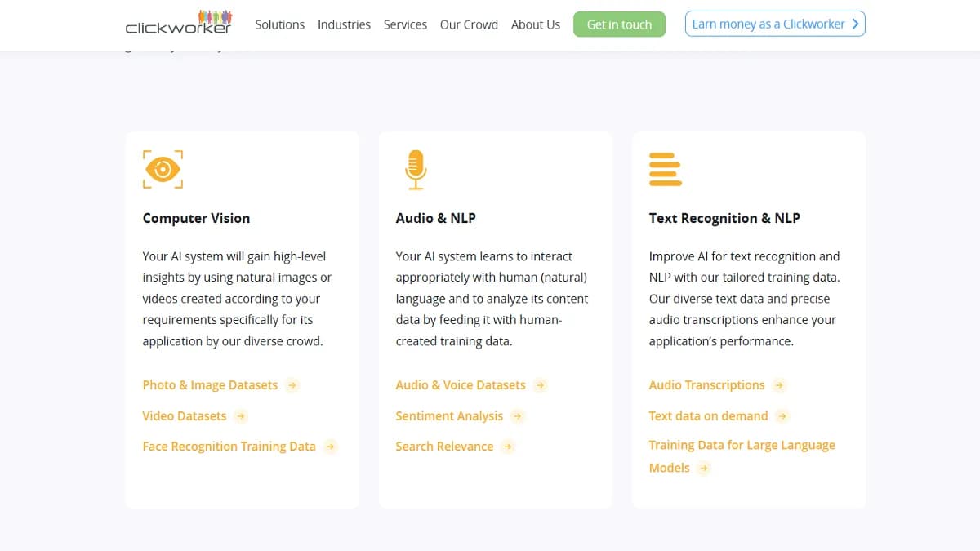Open the Solutions menu
This screenshot has width=980, height=551.
(x=279, y=24)
